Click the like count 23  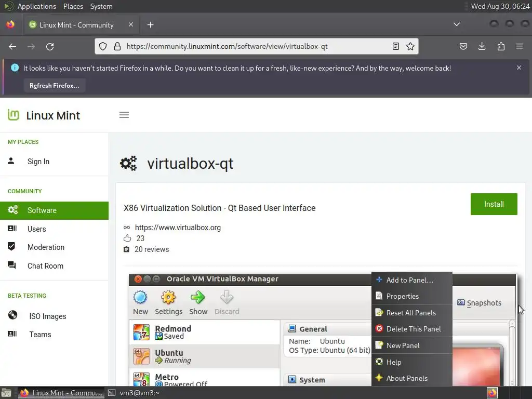140,238
